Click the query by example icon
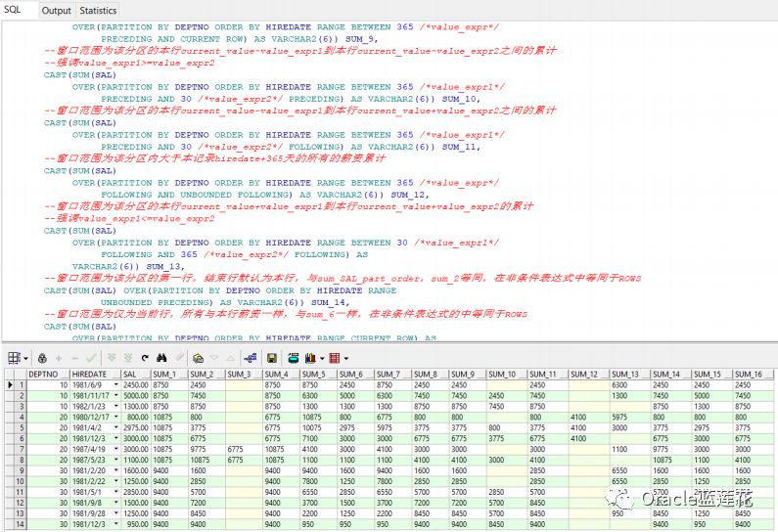The height and width of the screenshot is (532, 778). pos(198,358)
